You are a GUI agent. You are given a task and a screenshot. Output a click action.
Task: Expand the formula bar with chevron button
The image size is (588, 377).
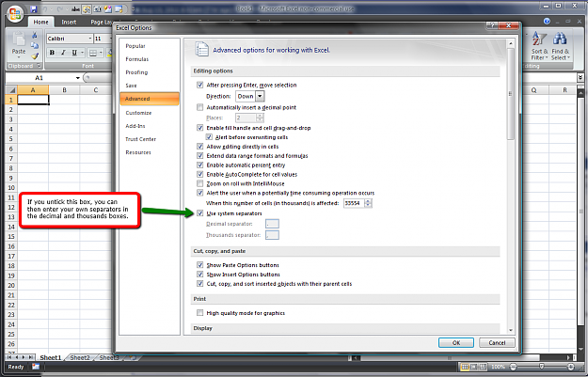pyautogui.click(x=580, y=78)
